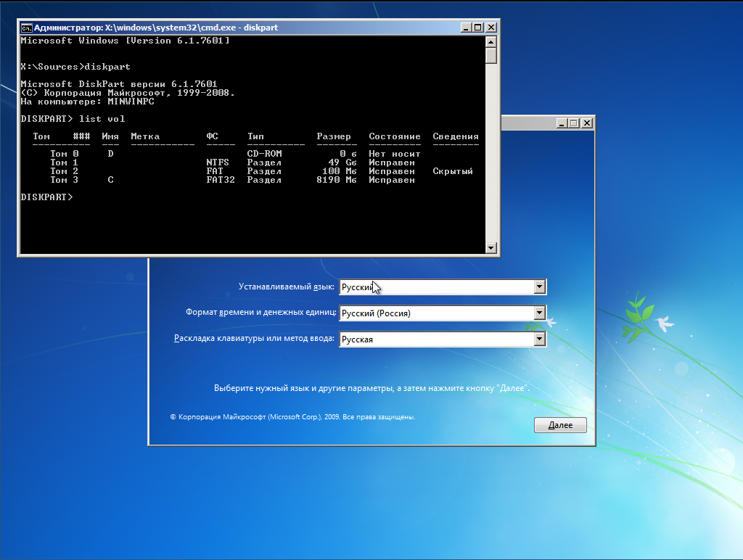
Task: Close the cmd.exe diskpart window
Action: pyautogui.click(x=491, y=28)
